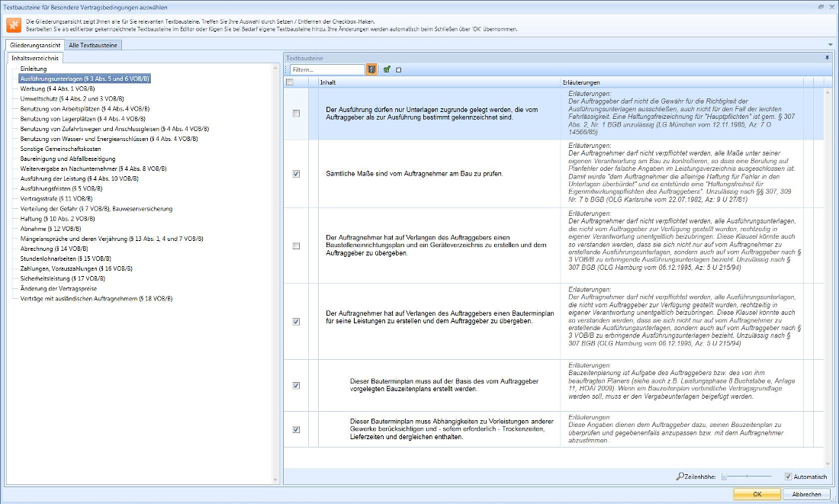Click the orange filter icon next to Filtern field
839x504 pixels.
point(371,69)
